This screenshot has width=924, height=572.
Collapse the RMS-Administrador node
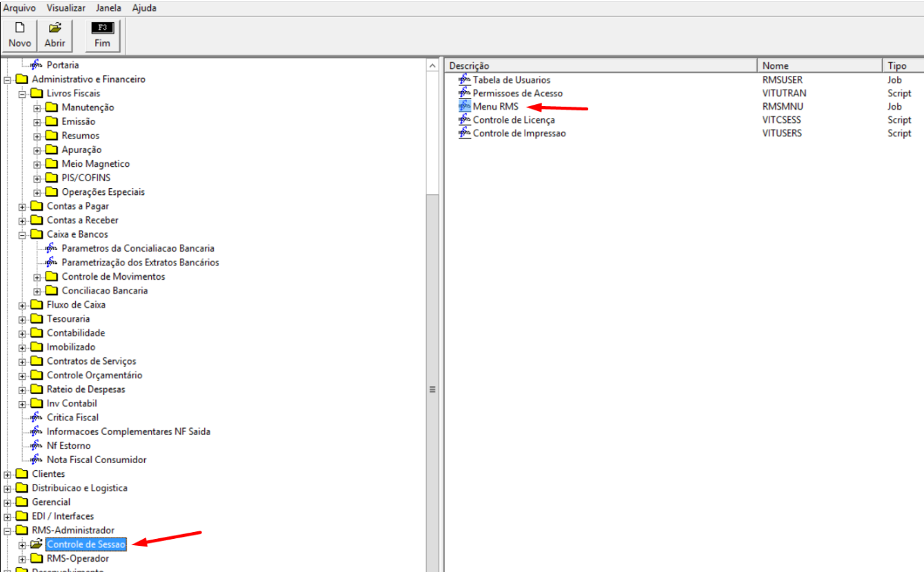pyautogui.click(x=8, y=531)
